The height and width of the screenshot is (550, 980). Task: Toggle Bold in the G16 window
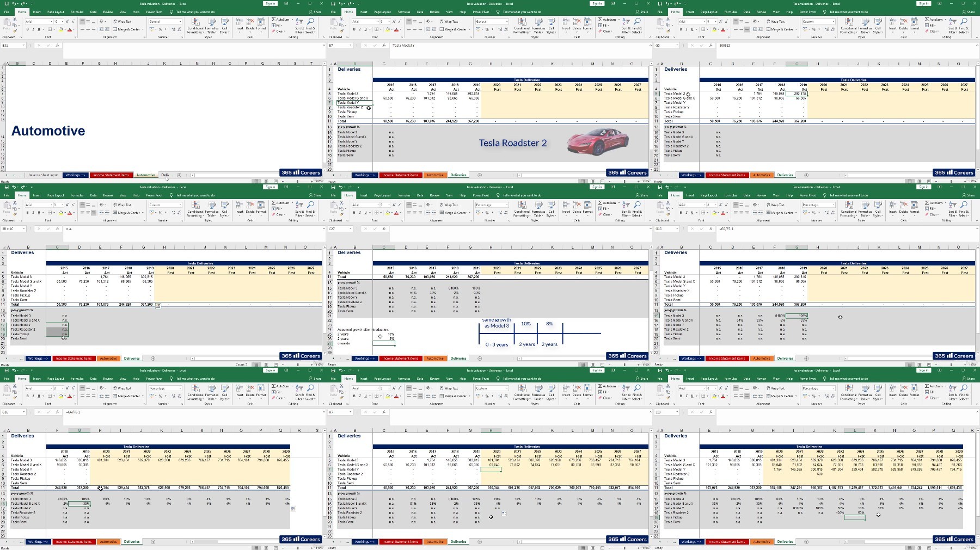click(28, 396)
